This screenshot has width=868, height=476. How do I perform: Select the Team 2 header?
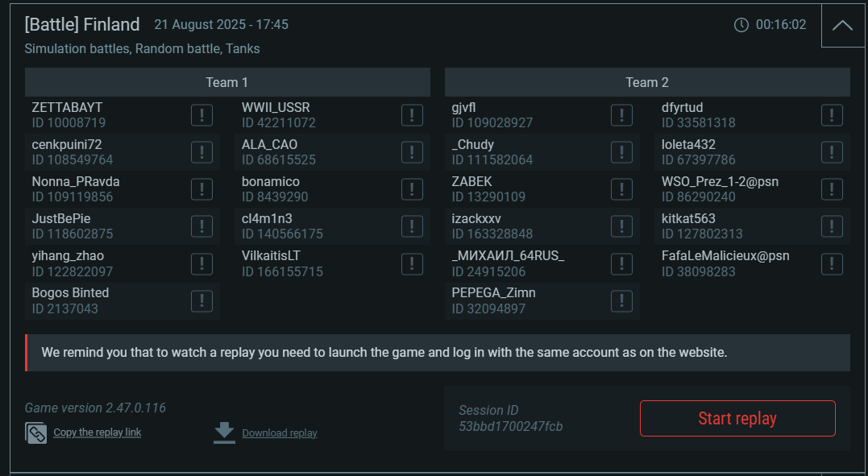click(x=647, y=82)
